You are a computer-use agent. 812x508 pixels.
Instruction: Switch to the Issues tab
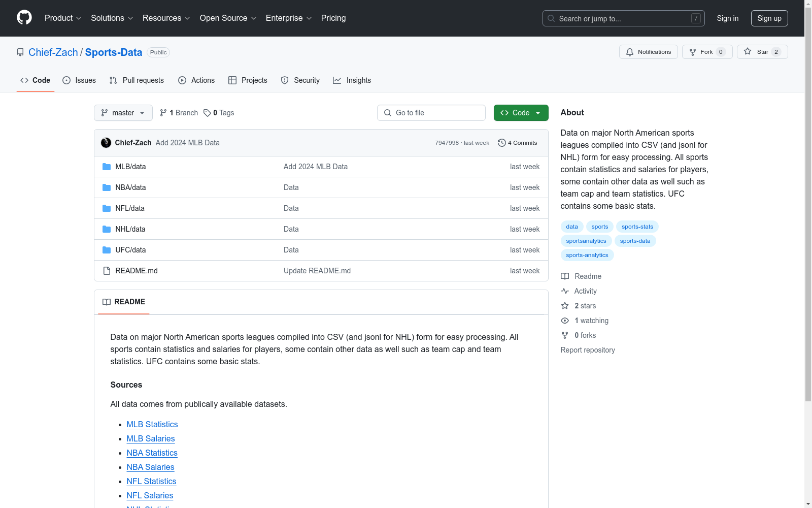pos(79,80)
